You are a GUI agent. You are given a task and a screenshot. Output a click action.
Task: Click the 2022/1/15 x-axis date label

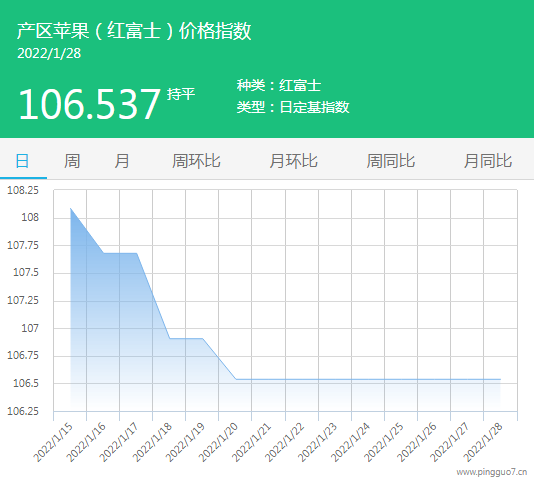(53, 442)
